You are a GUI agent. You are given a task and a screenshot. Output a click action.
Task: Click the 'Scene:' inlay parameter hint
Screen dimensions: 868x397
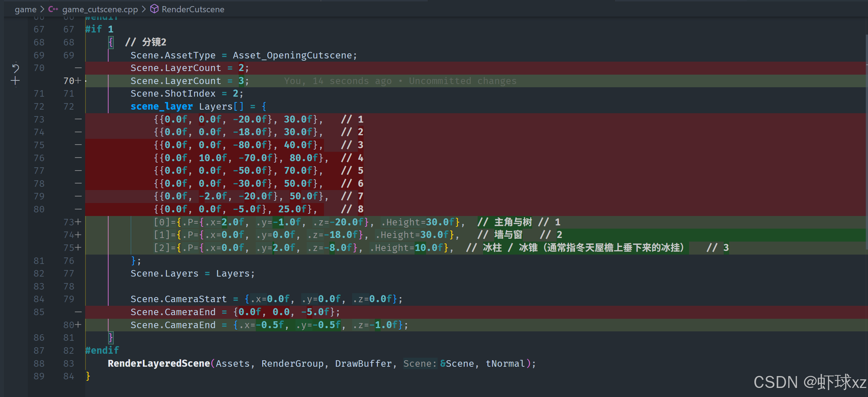pyautogui.click(x=420, y=363)
